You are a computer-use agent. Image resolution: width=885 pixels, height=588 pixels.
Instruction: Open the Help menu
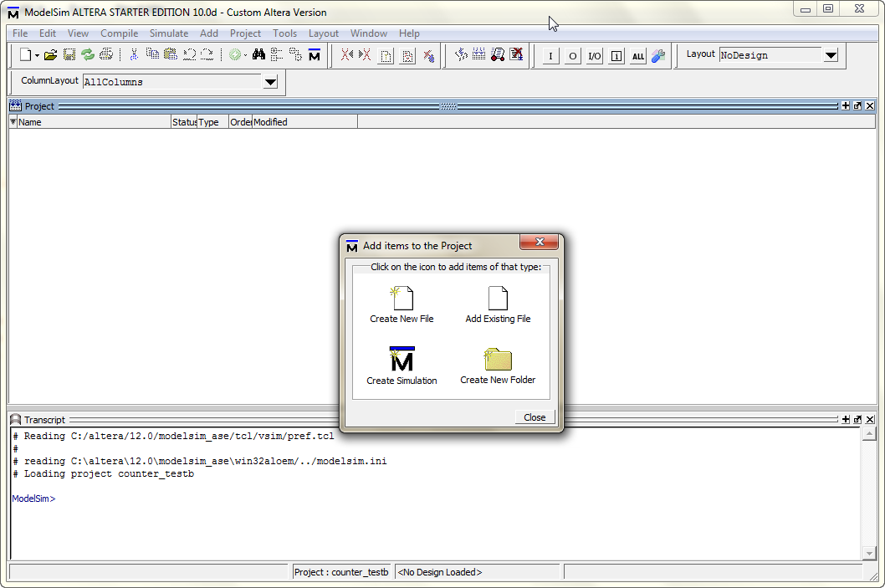coord(409,33)
